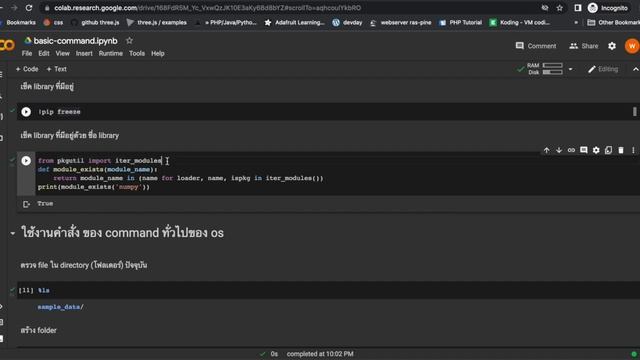Collapse the OS command section heading
Image resolution: width=640 pixels, height=360 pixels.
click(13, 233)
